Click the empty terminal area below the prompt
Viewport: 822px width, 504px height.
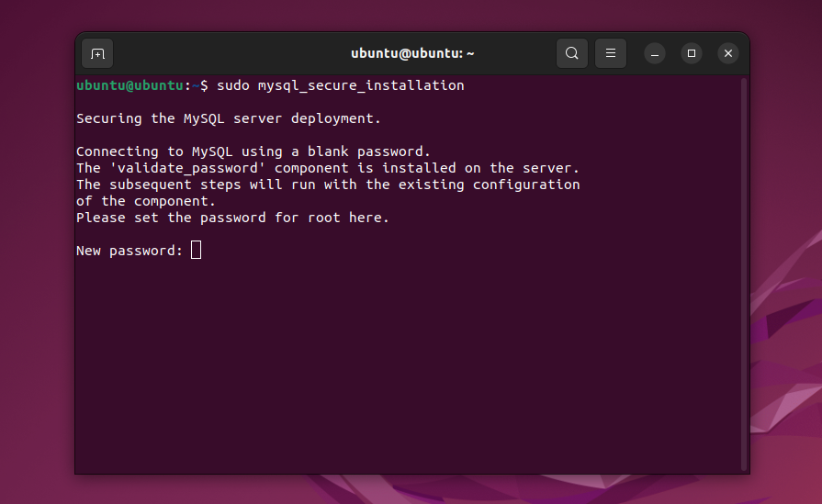[x=404, y=367]
